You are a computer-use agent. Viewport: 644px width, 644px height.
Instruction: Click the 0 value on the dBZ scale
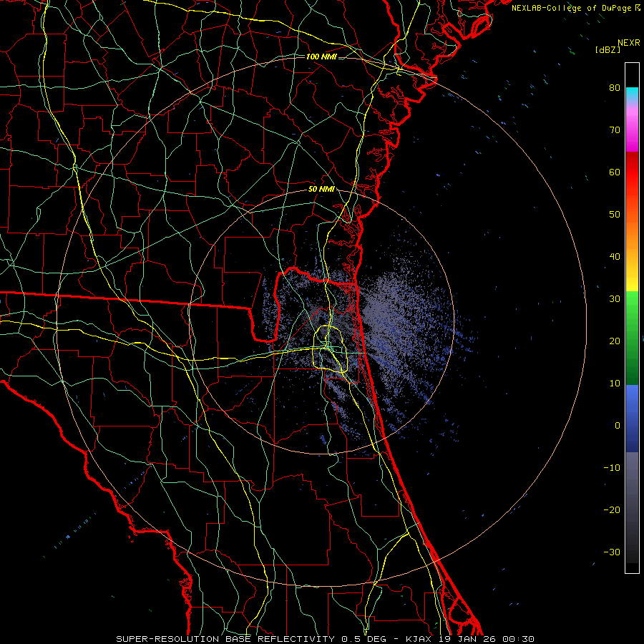pos(617,426)
